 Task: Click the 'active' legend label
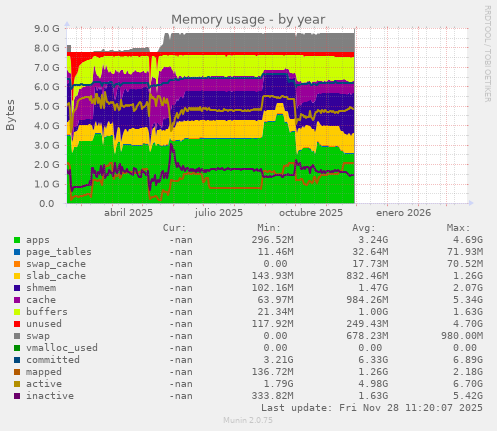44,384
